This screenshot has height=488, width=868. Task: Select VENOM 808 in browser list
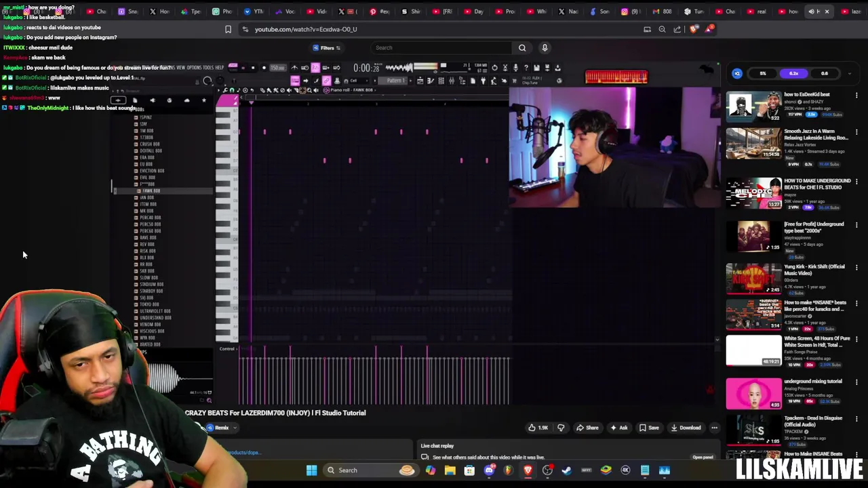point(149,325)
